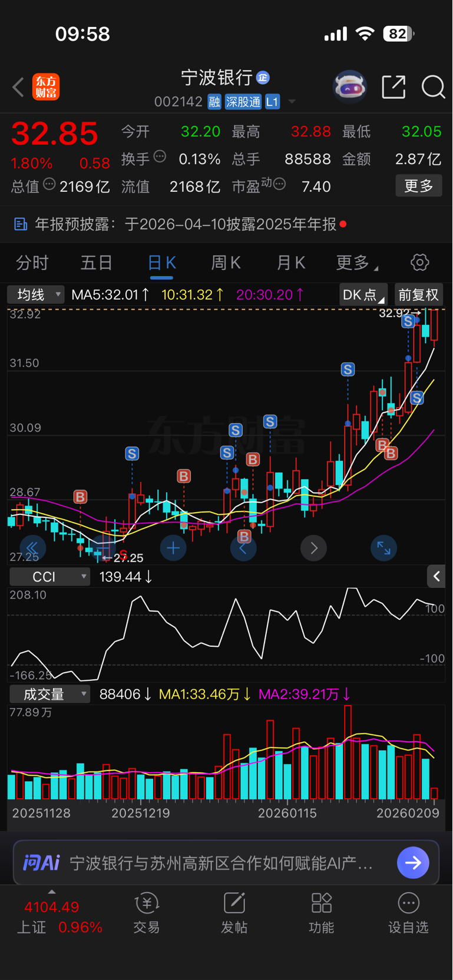
Task: Tap the 深股通 badge
Action: pos(243,102)
